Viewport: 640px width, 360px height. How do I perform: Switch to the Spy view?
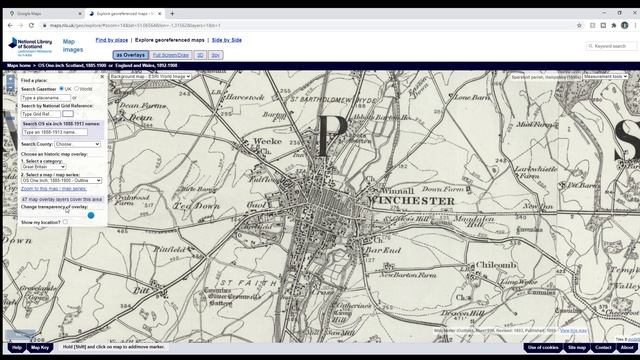pyautogui.click(x=216, y=55)
